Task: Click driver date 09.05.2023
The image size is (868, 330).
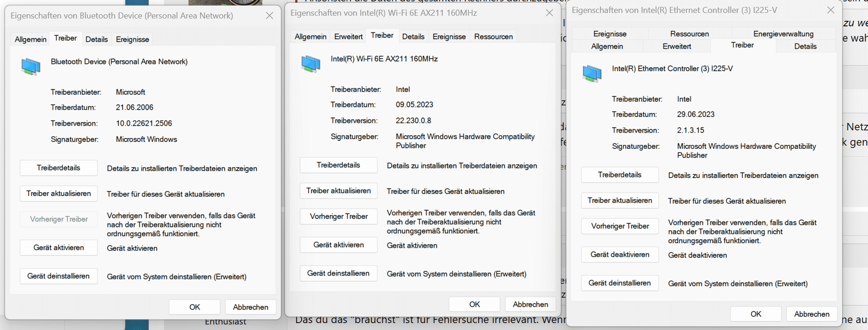Action: (414, 104)
